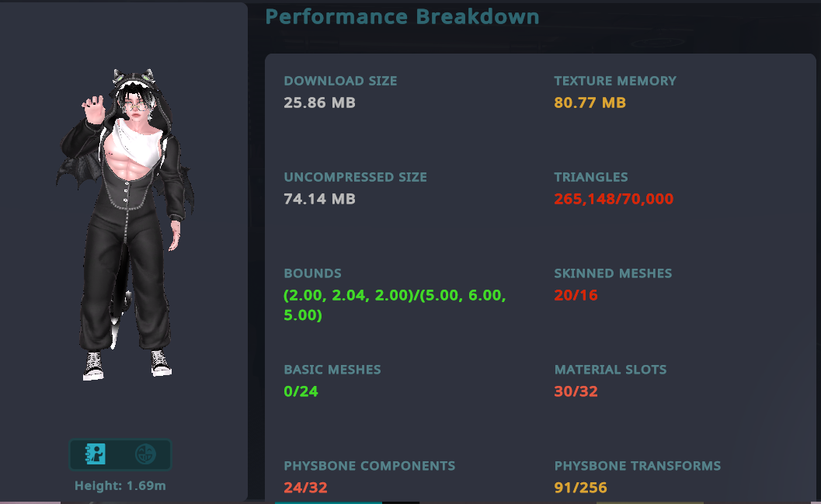Image resolution: width=821 pixels, height=504 pixels.
Task: Select the avatar pose book icon
Action: tap(96, 454)
